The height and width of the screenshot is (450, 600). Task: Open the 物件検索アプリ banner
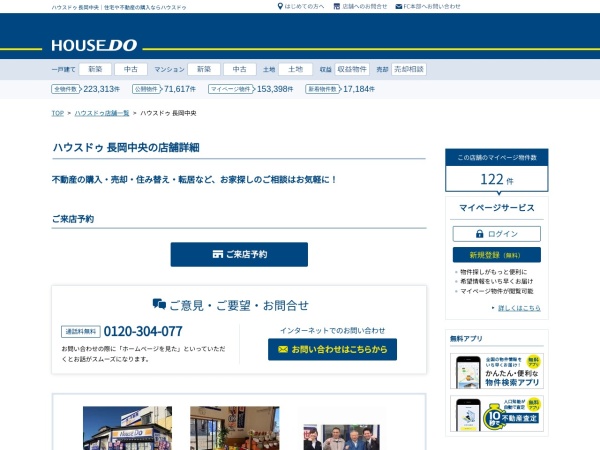497,371
